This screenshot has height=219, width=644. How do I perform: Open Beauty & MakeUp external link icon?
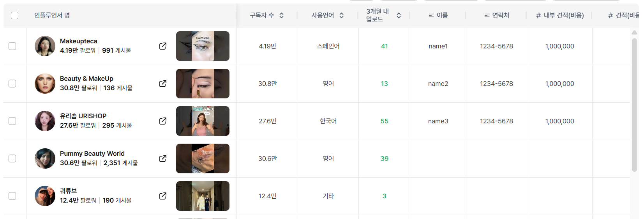pyautogui.click(x=163, y=84)
